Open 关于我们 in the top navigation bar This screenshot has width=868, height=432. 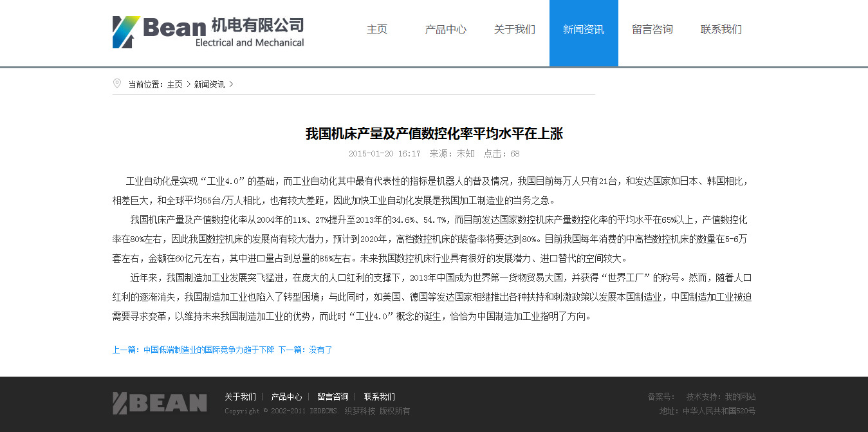point(514,30)
